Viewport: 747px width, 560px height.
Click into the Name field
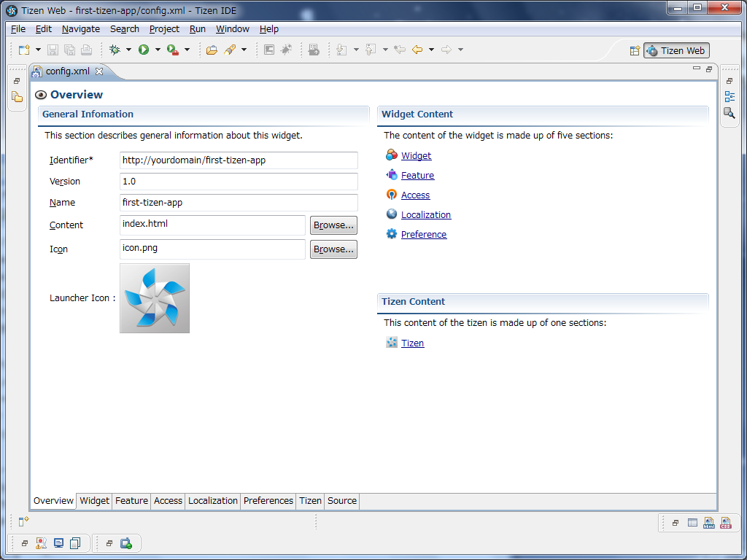pos(239,203)
